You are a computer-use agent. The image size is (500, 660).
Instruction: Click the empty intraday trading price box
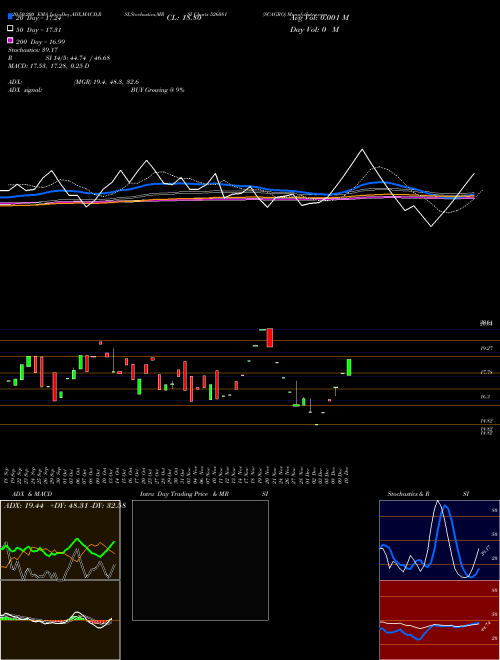200,560
